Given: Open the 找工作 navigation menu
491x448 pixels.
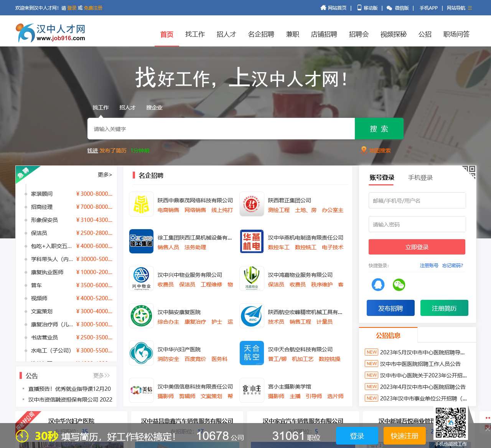Looking at the screenshot, I should pos(195,34).
